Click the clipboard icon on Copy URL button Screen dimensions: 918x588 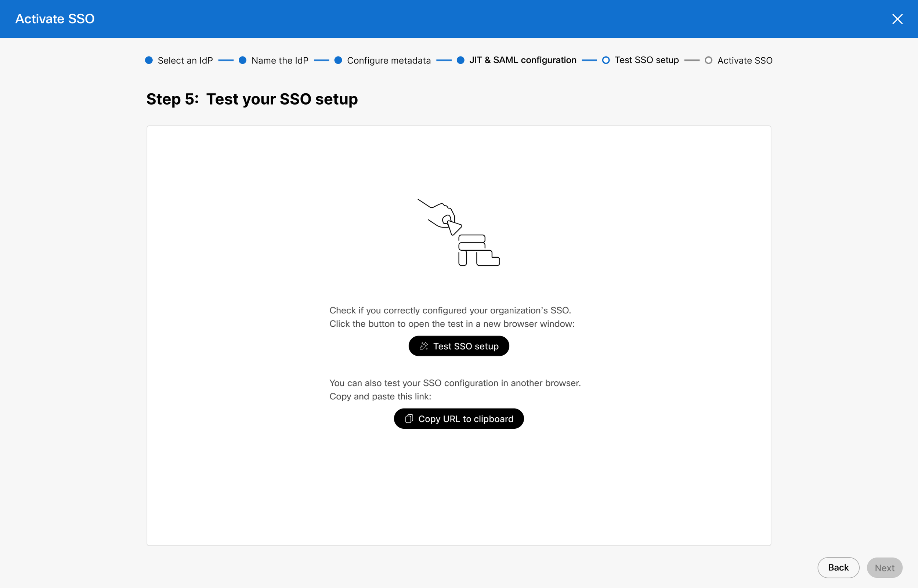(409, 419)
